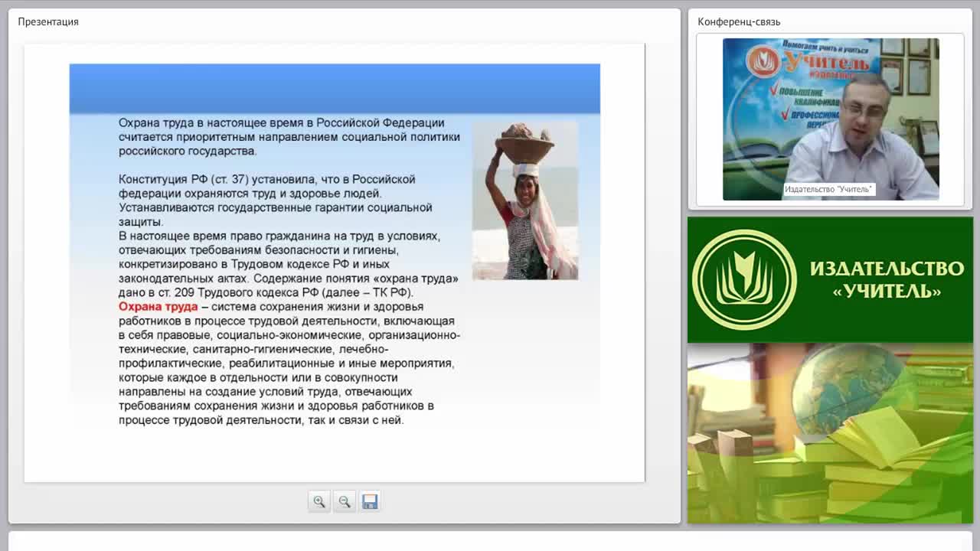Click the slide line 'дано в ст. 209 Трудового кодекса РФ'
980x551 pixels.
(266, 292)
